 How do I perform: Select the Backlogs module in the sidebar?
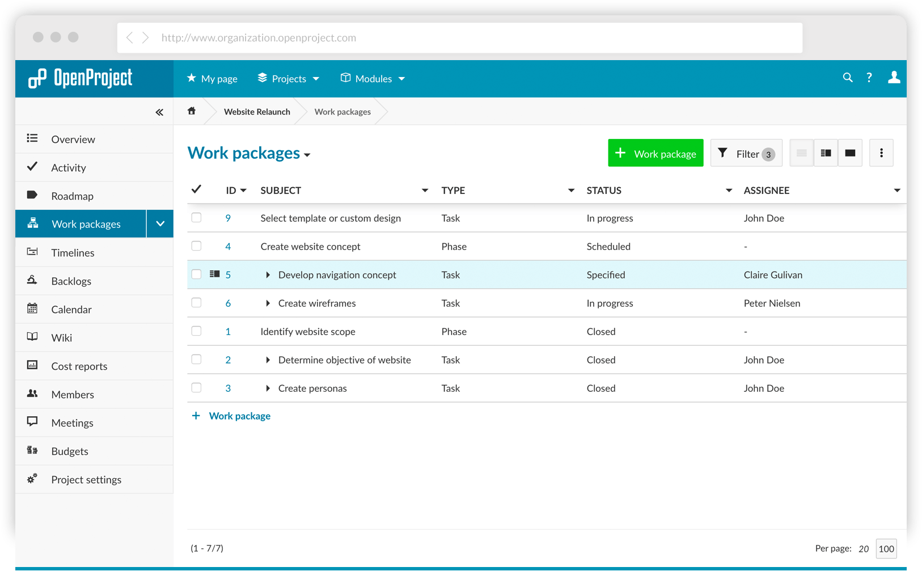pos(71,281)
